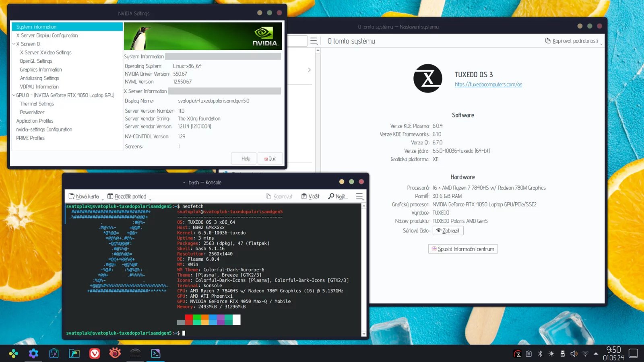Open TUXEDO Control Center tray icon
Viewport: 644px width, 362px height.
click(518, 354)
